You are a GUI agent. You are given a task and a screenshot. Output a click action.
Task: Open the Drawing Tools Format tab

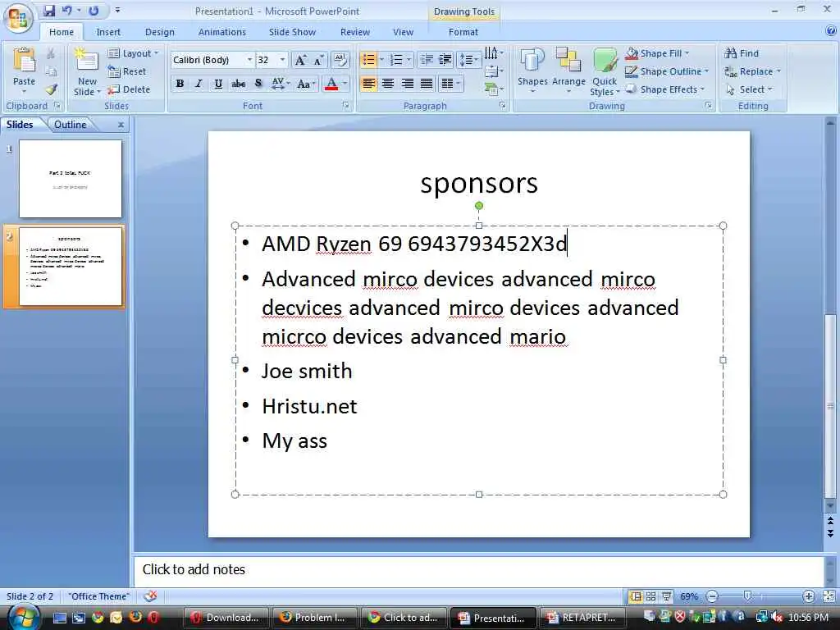tap(463, 32)
